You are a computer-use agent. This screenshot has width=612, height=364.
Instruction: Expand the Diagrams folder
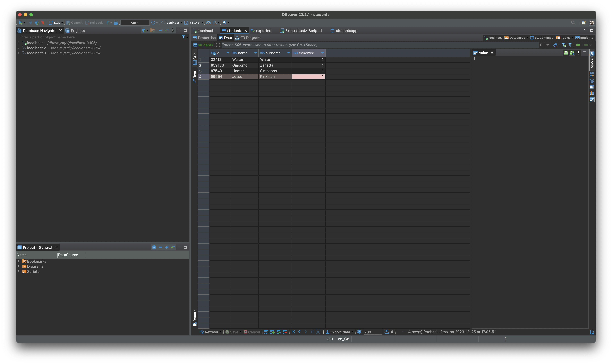coord(19,266)
